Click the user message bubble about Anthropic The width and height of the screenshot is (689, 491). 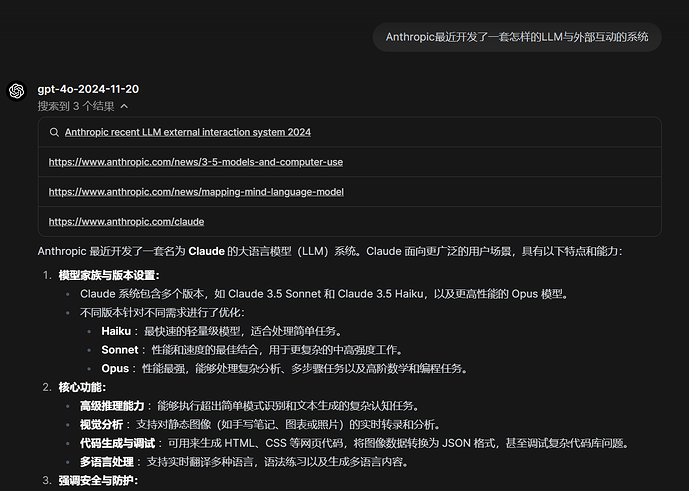[x=517, y=37]
